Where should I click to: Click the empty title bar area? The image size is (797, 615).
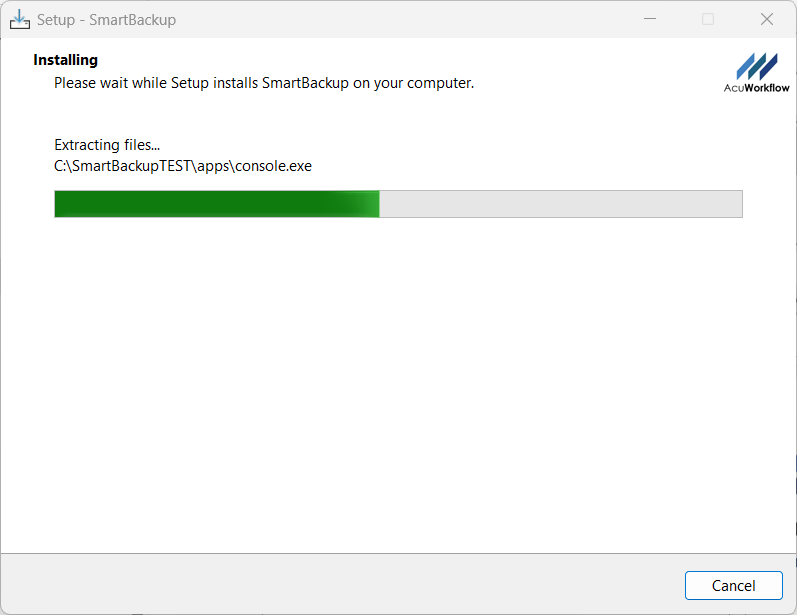(x=400, y=19)
